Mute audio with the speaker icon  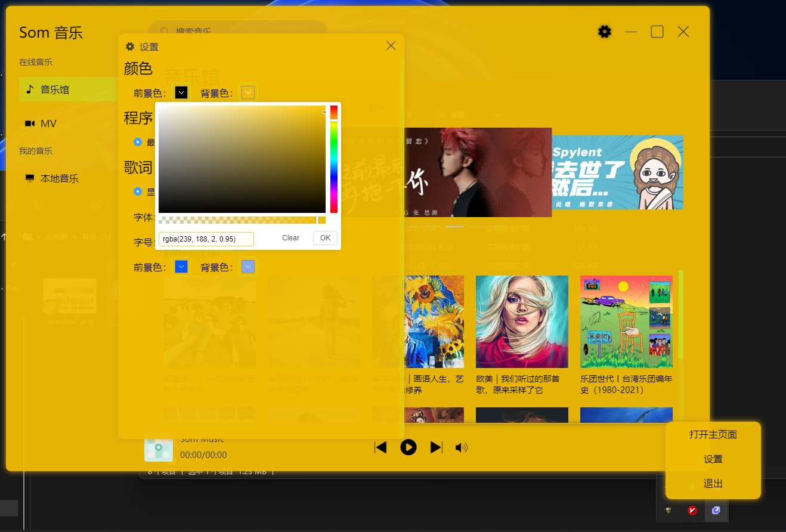(x=462, y=447)
